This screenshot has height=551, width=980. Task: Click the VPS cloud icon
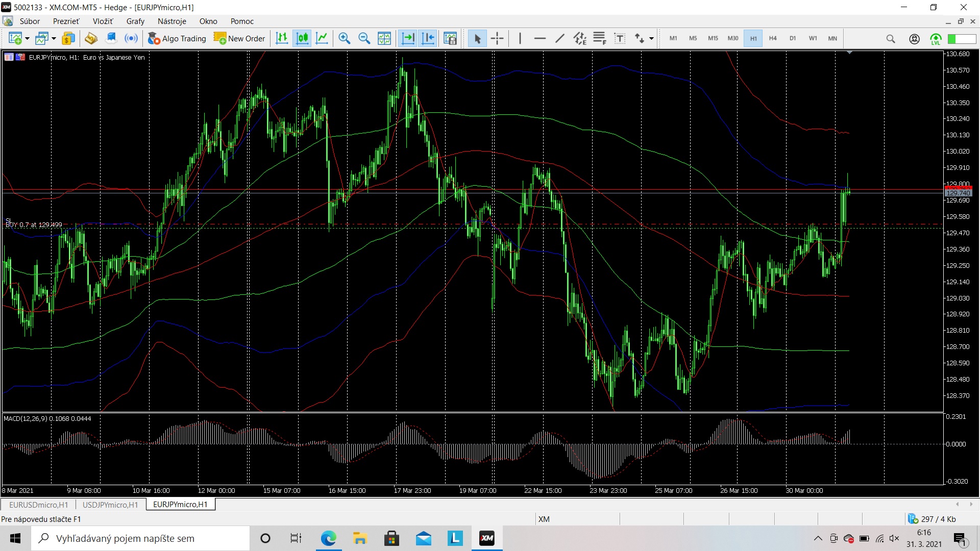(x=111, y=38)
